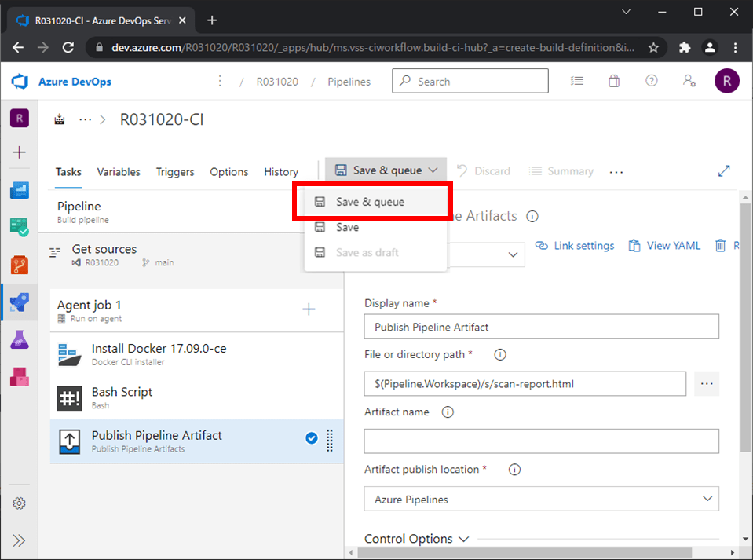The width and height of the screenshot is (753, 560).
Task: Open breadcrumb ellipsis before R031020-CI
Action: pos(85,119)
